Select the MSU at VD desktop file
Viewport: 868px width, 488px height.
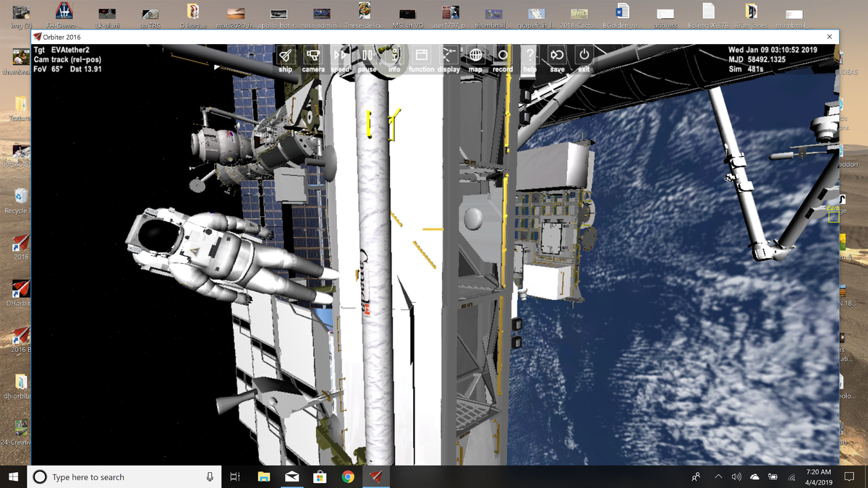tap(408, 16)
